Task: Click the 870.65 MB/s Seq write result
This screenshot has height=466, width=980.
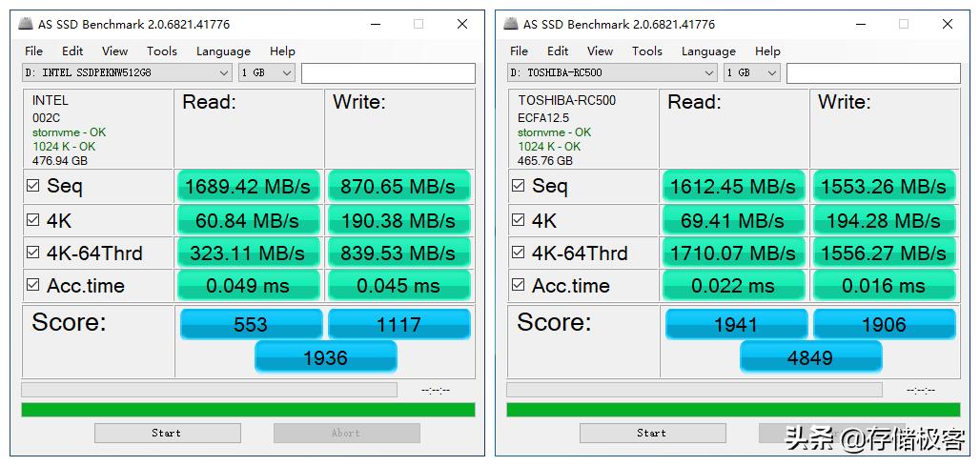Action: [398, 186]
